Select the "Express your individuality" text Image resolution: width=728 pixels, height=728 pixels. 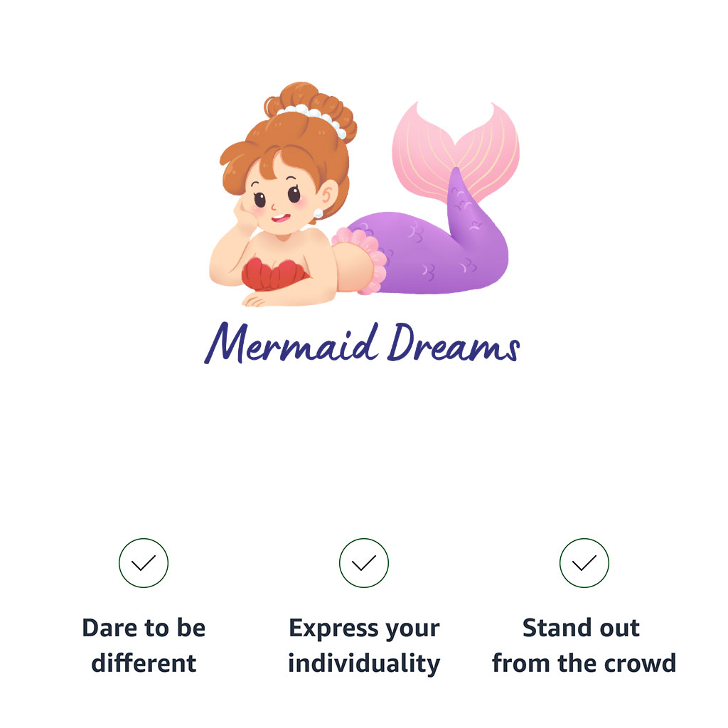pos(364,646)
